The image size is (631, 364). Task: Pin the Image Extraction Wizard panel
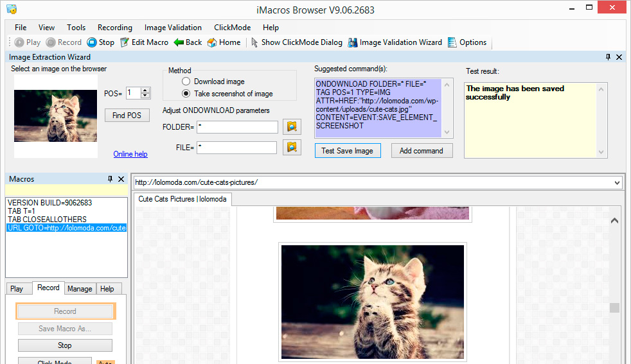click(608, 57)
